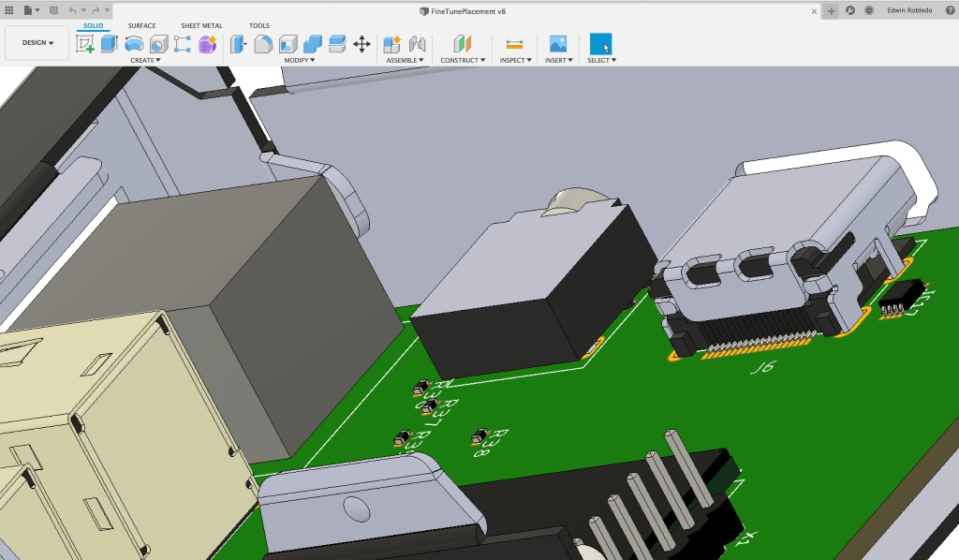
Task: Expand the CONSTRUCT dropdown menu
Action: (463, 60)
